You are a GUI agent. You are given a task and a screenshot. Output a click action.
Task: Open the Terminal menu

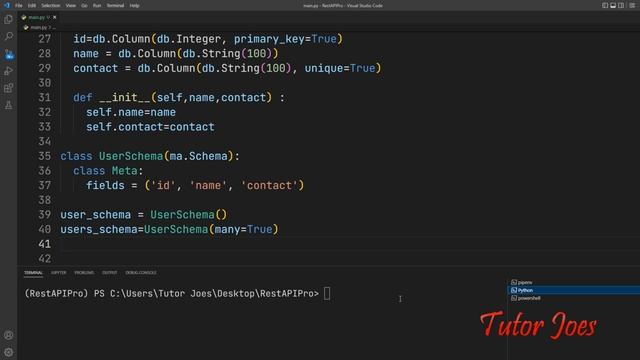pyautogui.click(x=116, y=6)
